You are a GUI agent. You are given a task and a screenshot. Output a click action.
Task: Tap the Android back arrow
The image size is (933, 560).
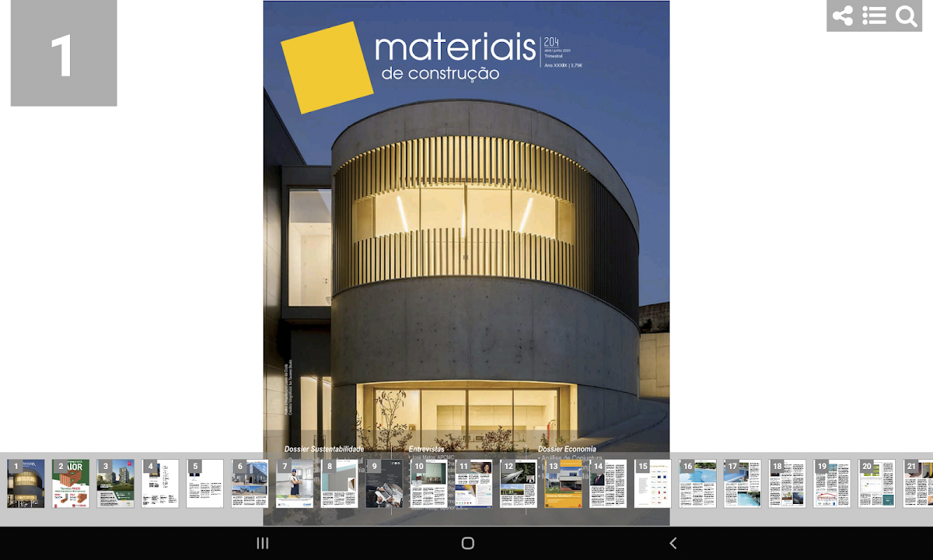pyautogui.click(x=673, y=543)
